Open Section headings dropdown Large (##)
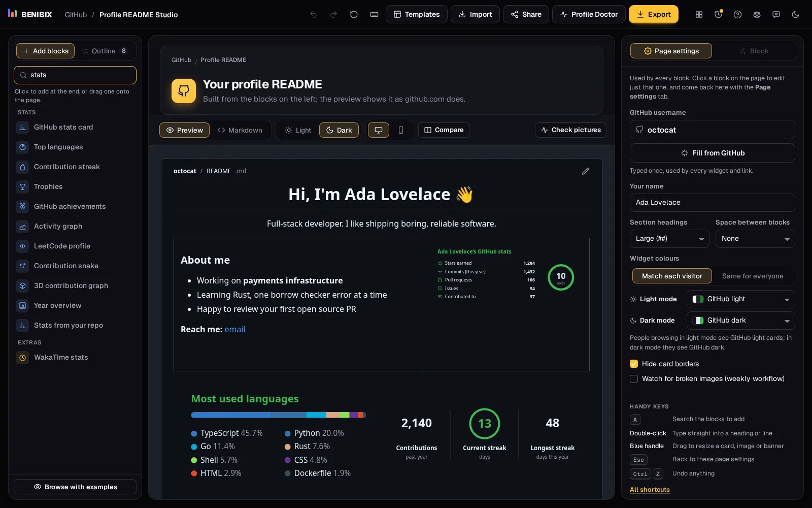Screen dimensions: 812x508 coord(669,239)
